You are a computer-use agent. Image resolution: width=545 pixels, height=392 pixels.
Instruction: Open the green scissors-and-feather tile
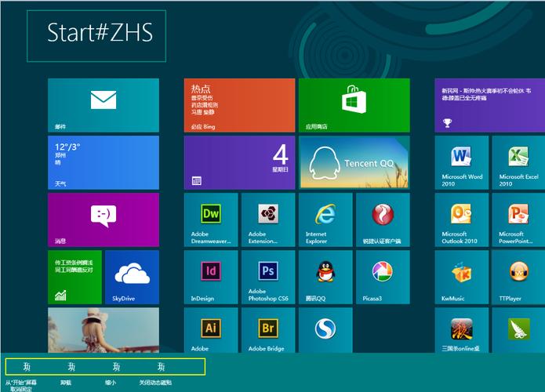pyautogui.click(x=518, y=330)
